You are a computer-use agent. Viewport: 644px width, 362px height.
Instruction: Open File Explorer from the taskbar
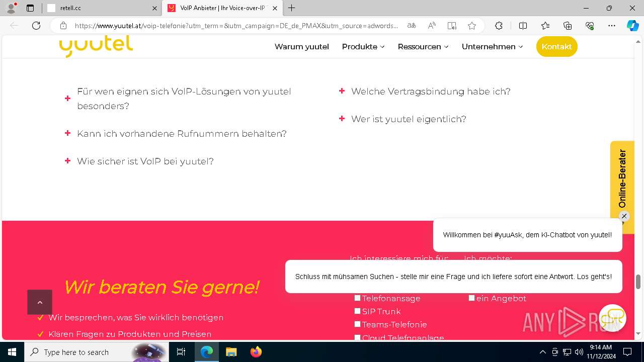[x=231, y=352]
